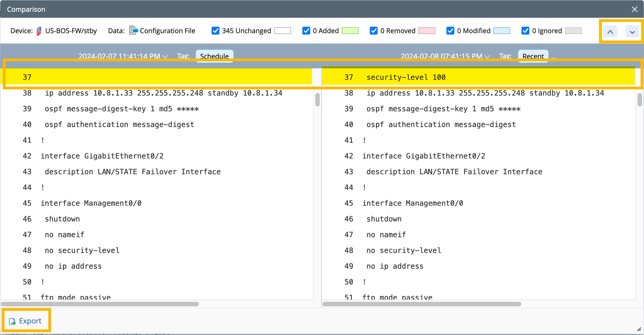Jump to previous difference with up arrow

click(x=610, y=32)
